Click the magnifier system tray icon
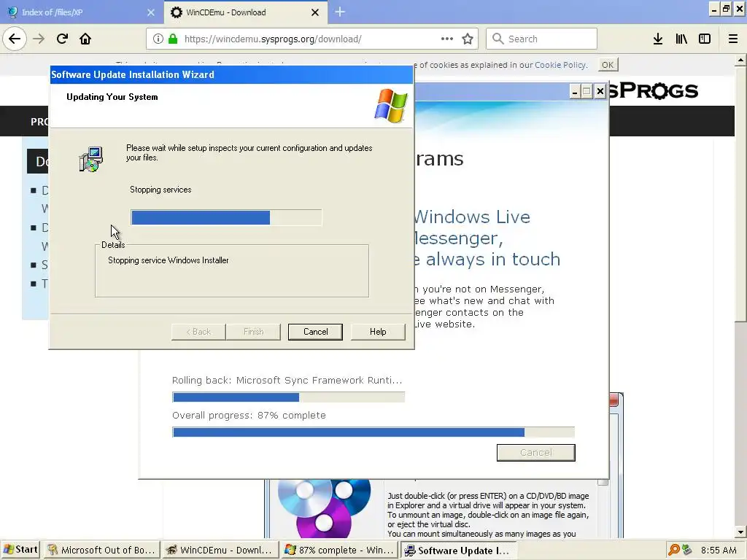 [x=673, y=550]
